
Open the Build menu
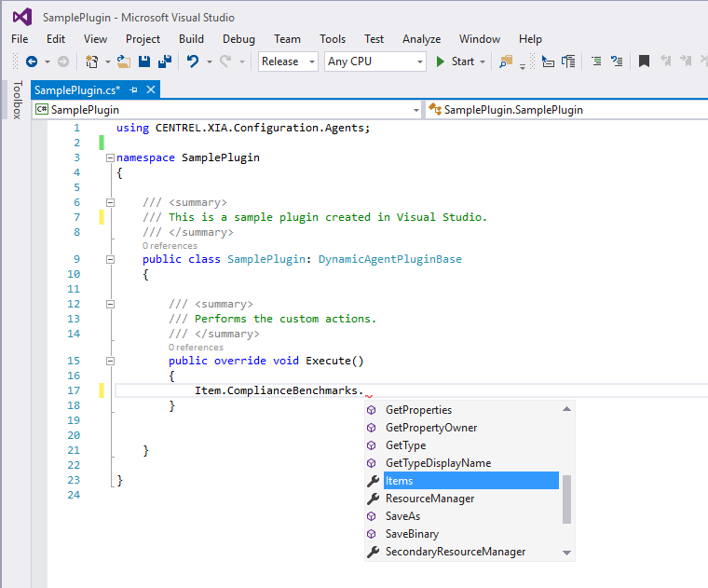(191, 39)
